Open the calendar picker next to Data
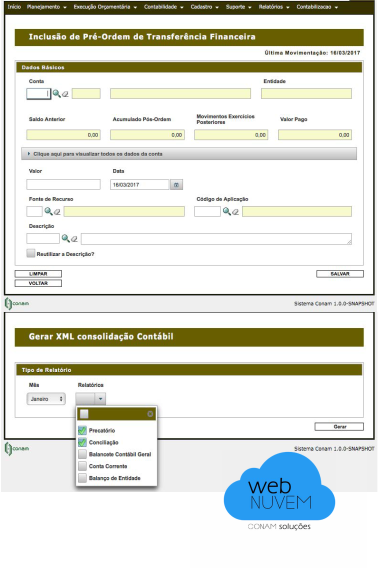The width and height of the screenshot is (378, 568). pyautogui.click(x=176, y=185)
